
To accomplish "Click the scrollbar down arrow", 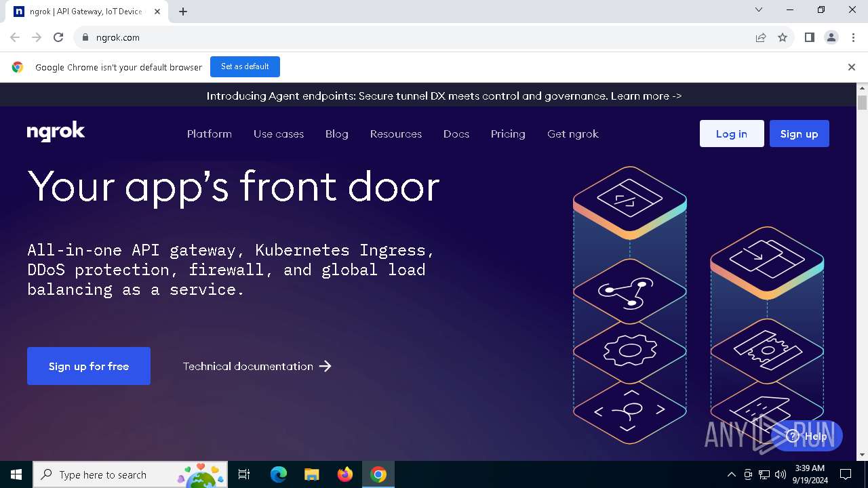I will tap(863, 455).
